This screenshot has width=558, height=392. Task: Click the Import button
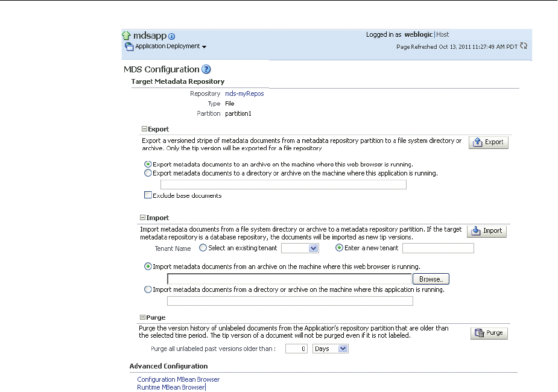(x=486, y=231)
